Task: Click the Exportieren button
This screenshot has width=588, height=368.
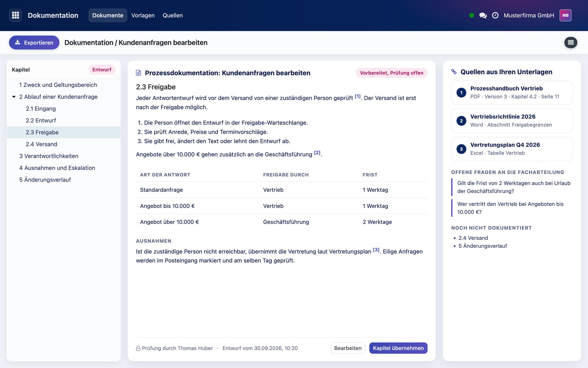Action: click(x=34, y=43)
